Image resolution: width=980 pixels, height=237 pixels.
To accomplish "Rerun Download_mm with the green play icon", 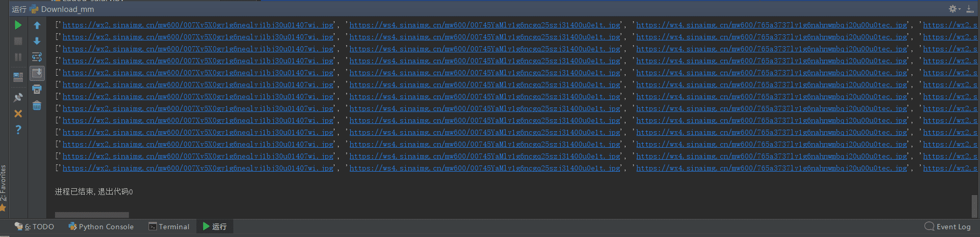I will tap(18, 25).
